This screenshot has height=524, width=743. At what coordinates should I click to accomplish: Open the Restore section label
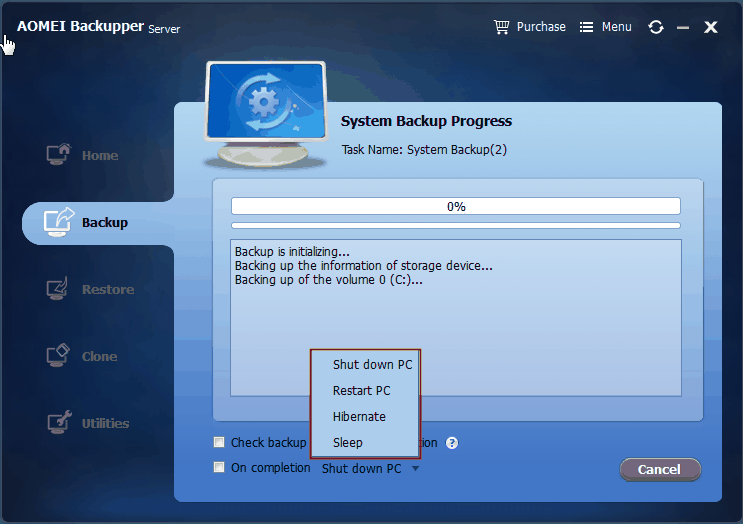tap(108, 289)
